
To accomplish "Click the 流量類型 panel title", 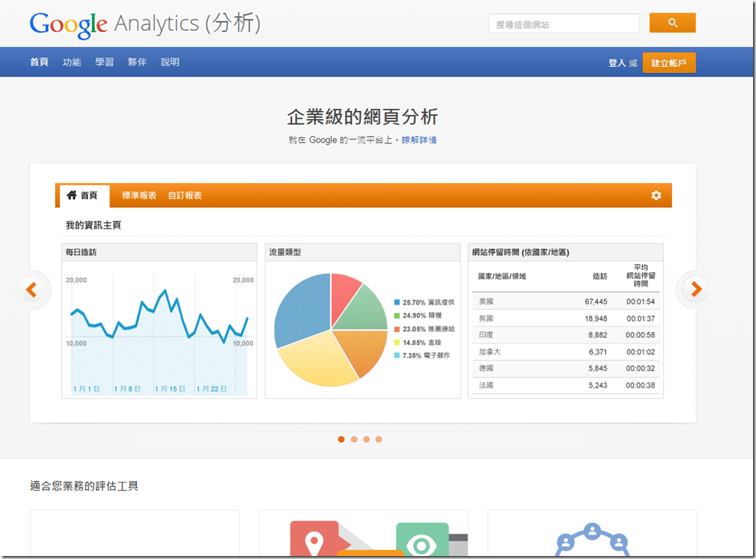I will (285, 252).
